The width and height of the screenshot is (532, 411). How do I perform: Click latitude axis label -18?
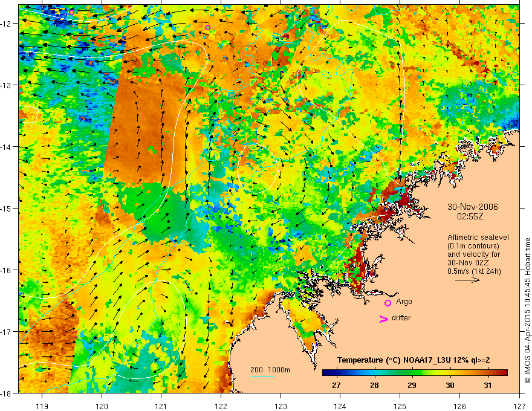click(6, 393)
